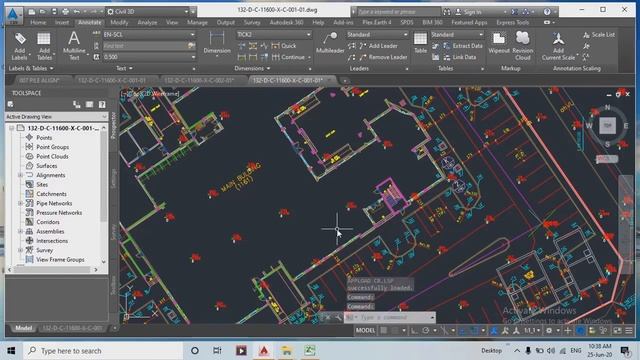The height and width of the screenshot is (360, 640).
Task: Click the Quick dimension button
Action: click(284, 46)
